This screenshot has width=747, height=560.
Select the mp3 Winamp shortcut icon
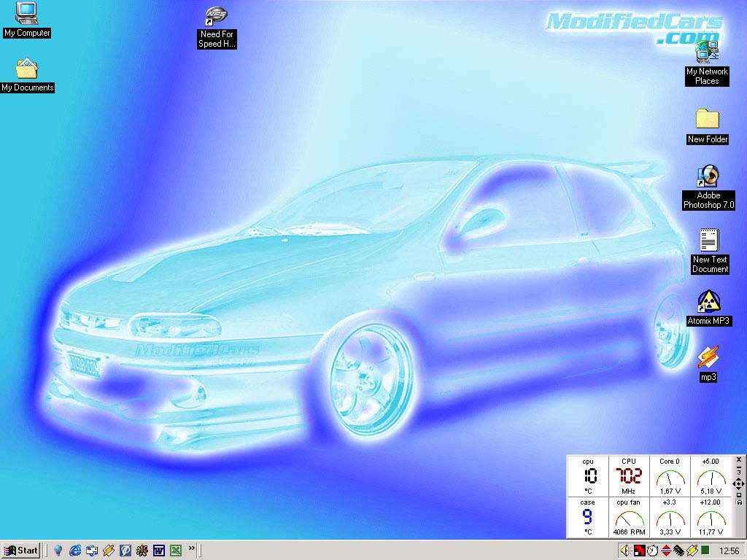[x=708, y=357]
